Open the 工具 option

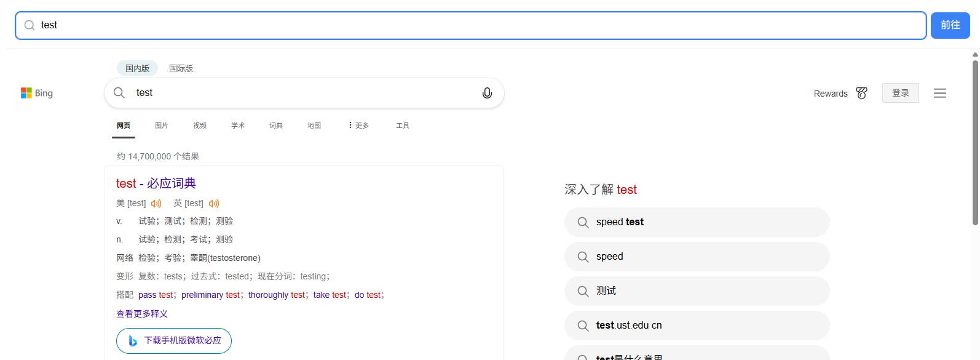pos(403,126)
